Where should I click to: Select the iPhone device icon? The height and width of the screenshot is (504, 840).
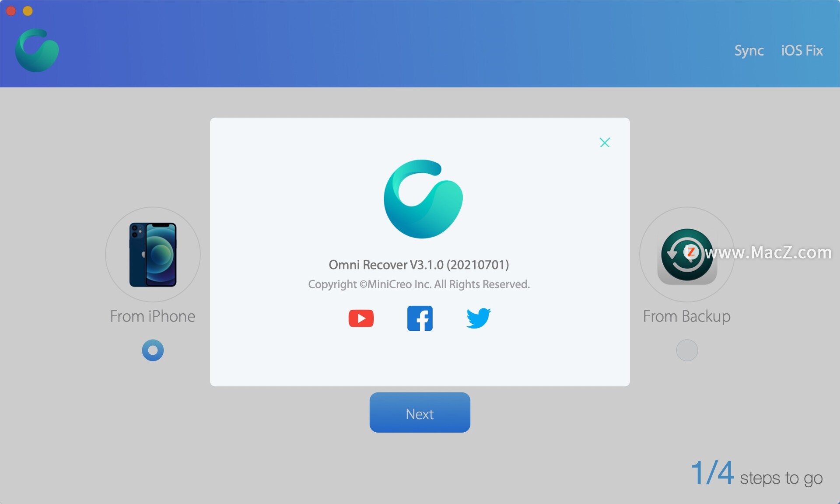(x=153, y=255)
